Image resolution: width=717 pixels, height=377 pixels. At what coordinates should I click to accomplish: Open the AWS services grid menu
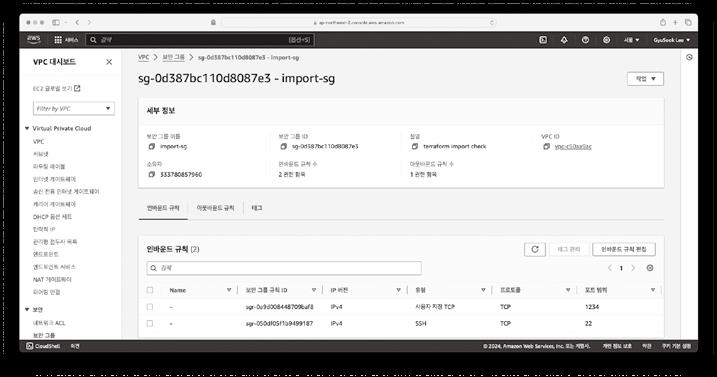coord(58,40)
